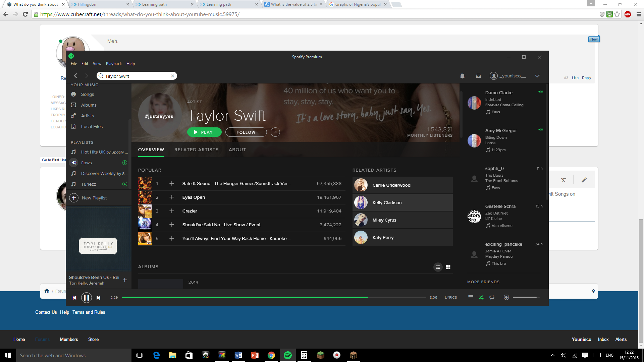
Task: Open Local Files in sidebar
Action: [92, 126]
